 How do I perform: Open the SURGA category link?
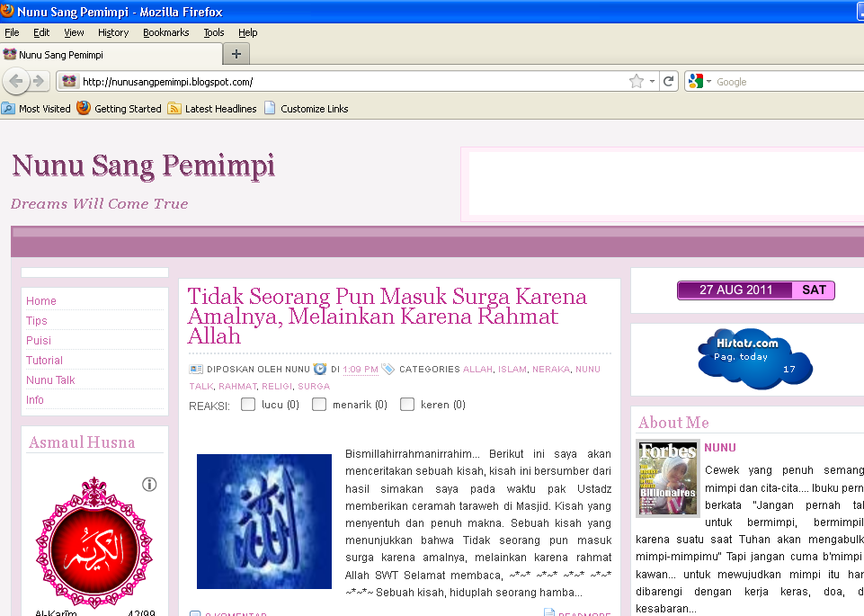click(314, 387)
